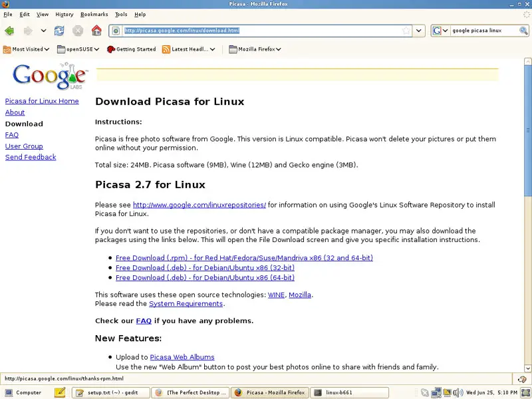This screenshot has width=532, height=399.
Task: Download the .deb package for Debian/Ubuntu 64-bit
Action: [x=205, y=277]
